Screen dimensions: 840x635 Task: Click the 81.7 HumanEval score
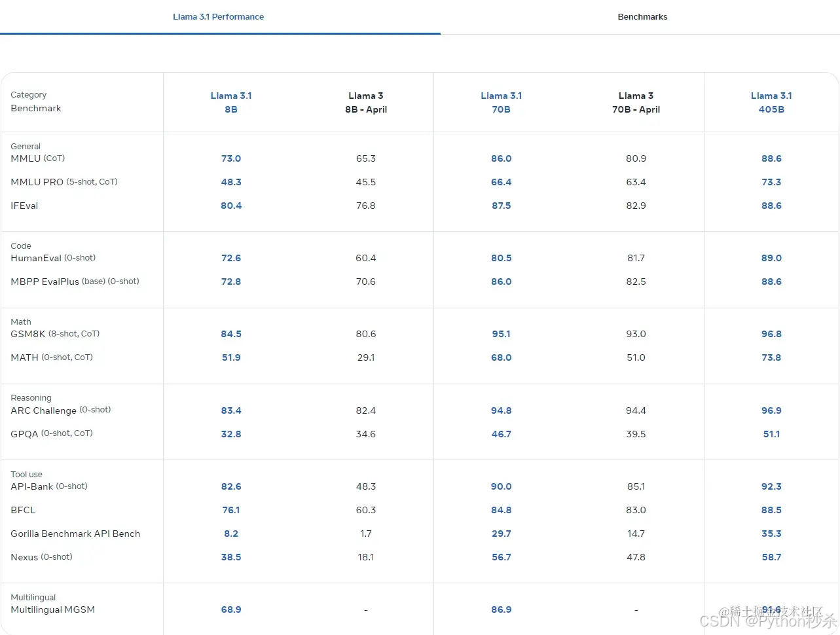click(x=636, y=258)
